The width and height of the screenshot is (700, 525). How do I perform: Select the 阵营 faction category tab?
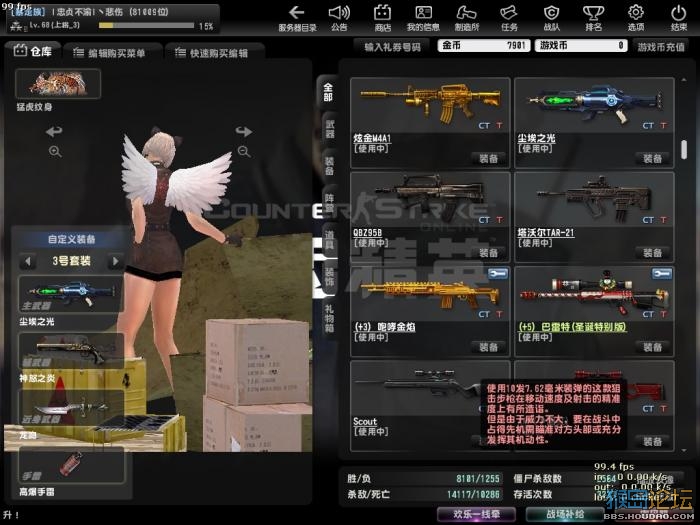pyautogui.click(x=329, y=203)
